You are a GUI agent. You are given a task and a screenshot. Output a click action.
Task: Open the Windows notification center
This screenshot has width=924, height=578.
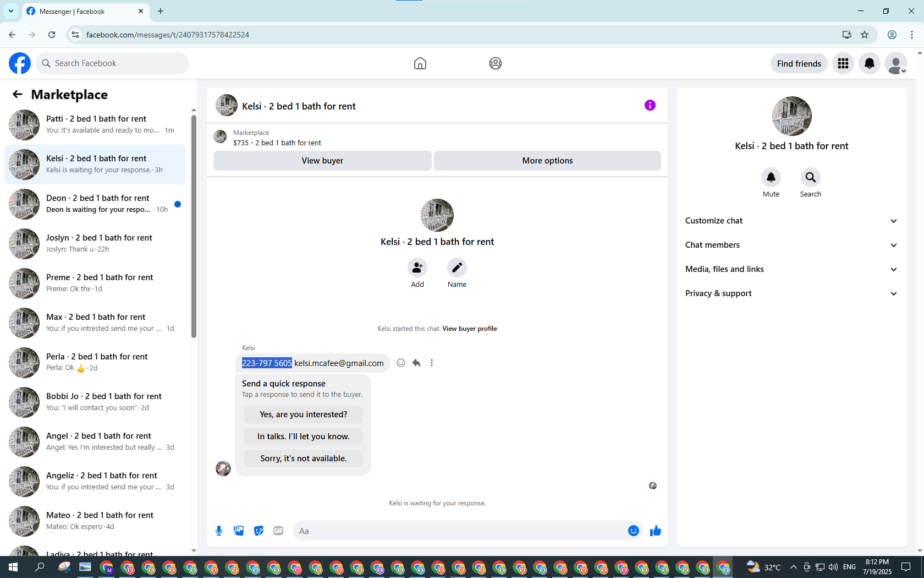[x=906, y=567]
